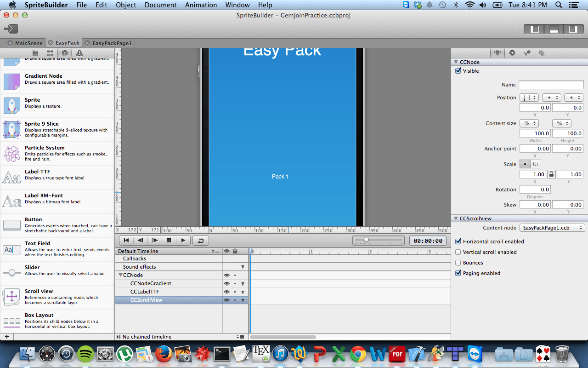Screen dimensions: 588x368
Task: Enable Vertical scroll enabled
Action: [x=458, y=252]
